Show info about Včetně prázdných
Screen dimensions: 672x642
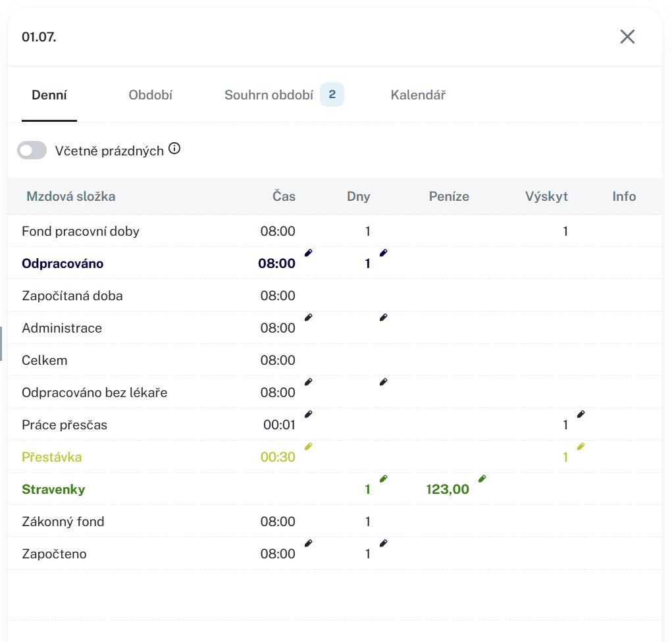174,149
